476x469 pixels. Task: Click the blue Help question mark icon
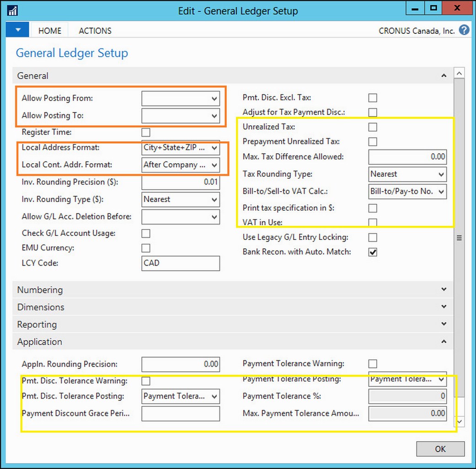click(x=464, y=30)
